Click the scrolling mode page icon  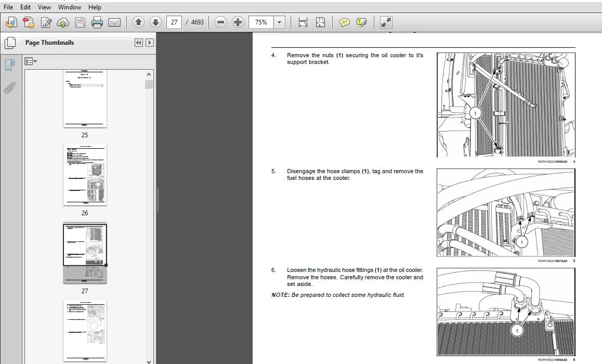[303, 22]
